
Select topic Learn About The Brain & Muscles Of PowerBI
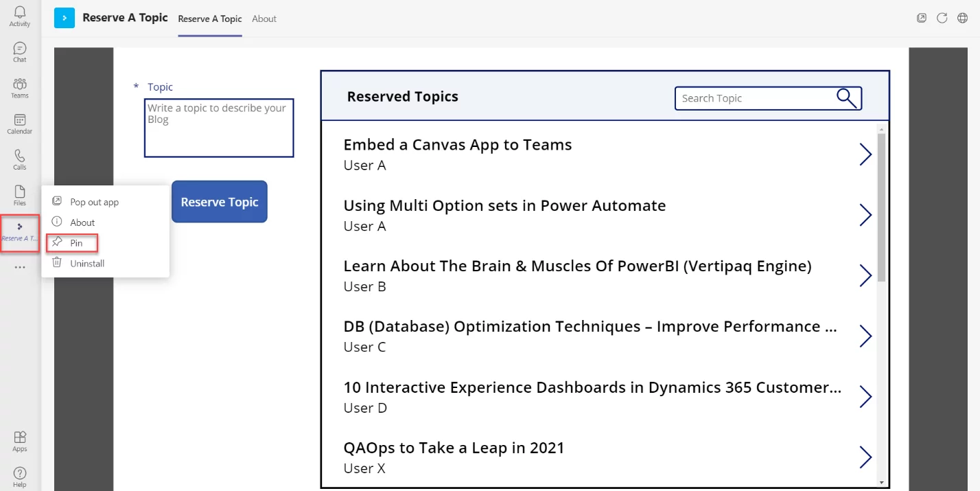click(x=577, y=266)
